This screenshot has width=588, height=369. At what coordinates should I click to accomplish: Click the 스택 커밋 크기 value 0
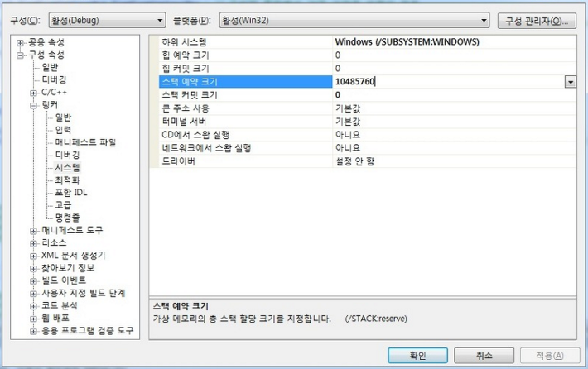pos(338,95)
